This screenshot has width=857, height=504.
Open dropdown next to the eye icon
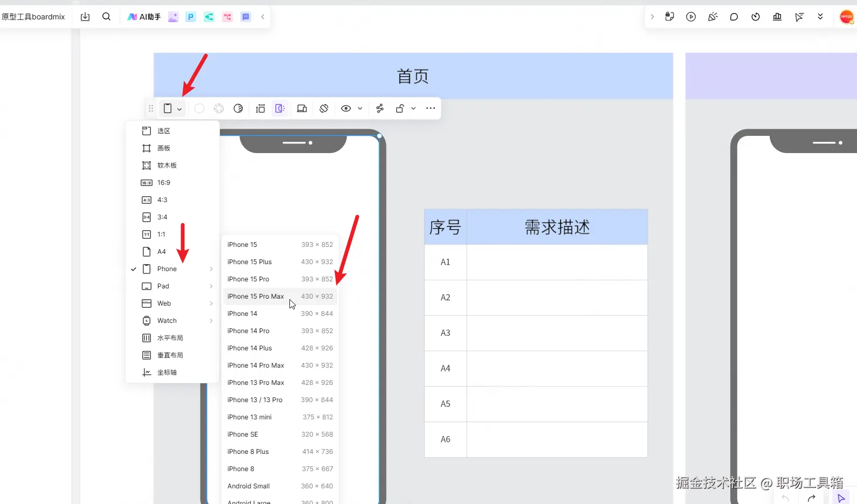[360, 108]
